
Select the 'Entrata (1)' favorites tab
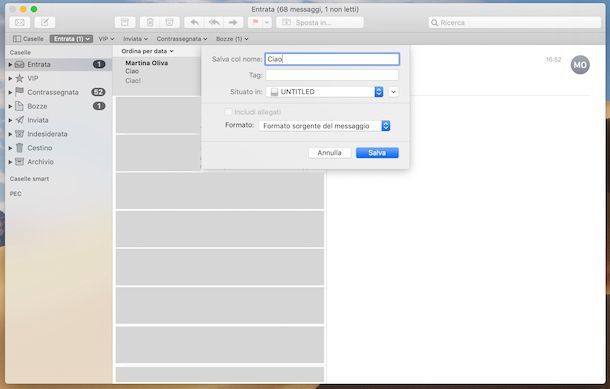[x=71, y=39]
